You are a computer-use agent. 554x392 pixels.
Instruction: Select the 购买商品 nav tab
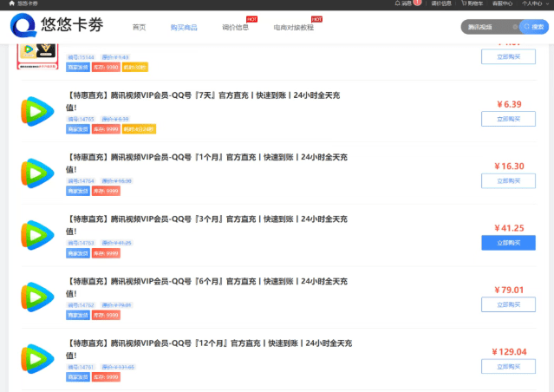click(183, 28)
